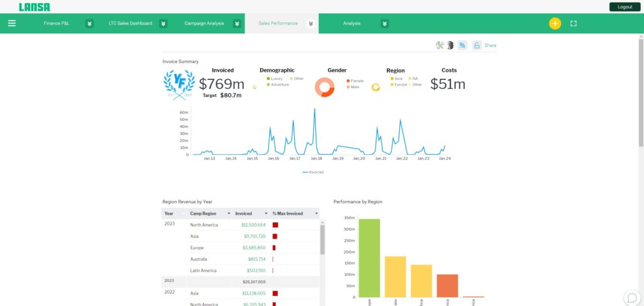Click the yellow plus add button
Image resolution: width=644 pixels, height=306 pixels.
[555, 23]
